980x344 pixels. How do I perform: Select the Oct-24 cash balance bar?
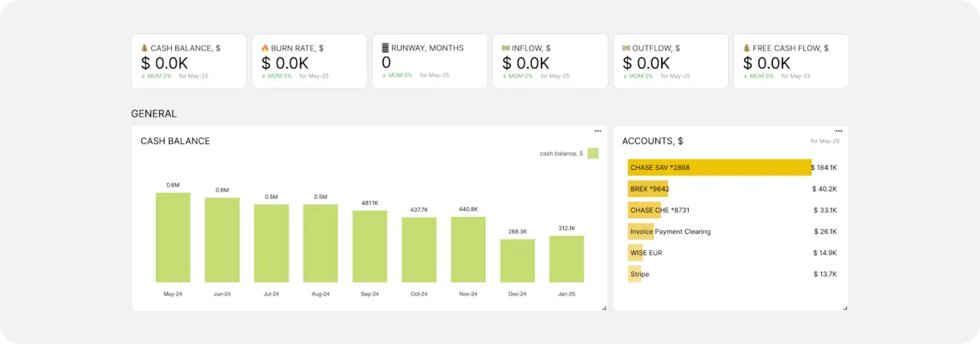point(419,250)
